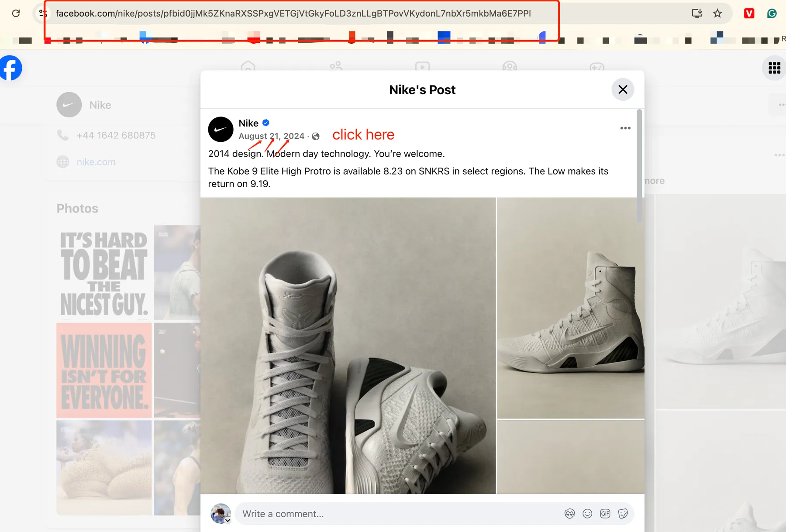Insert an avatar sticker in the comment
Screen dimensions: 786x532
point(569,514)
